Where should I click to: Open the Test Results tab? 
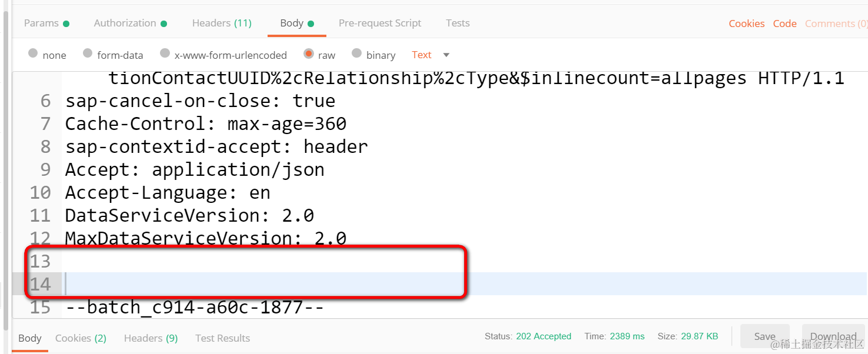(222, 338)
